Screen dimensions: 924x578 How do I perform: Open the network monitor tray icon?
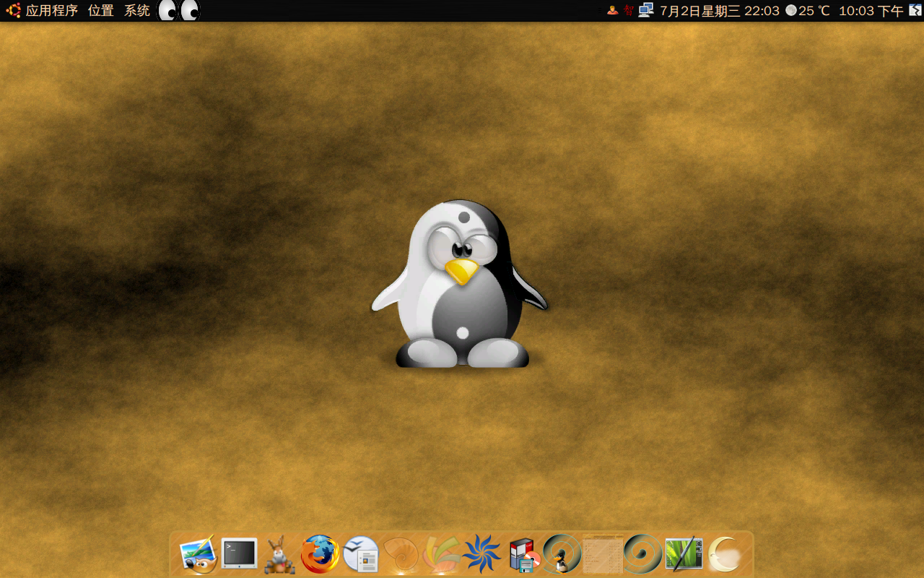click(646, 10)
